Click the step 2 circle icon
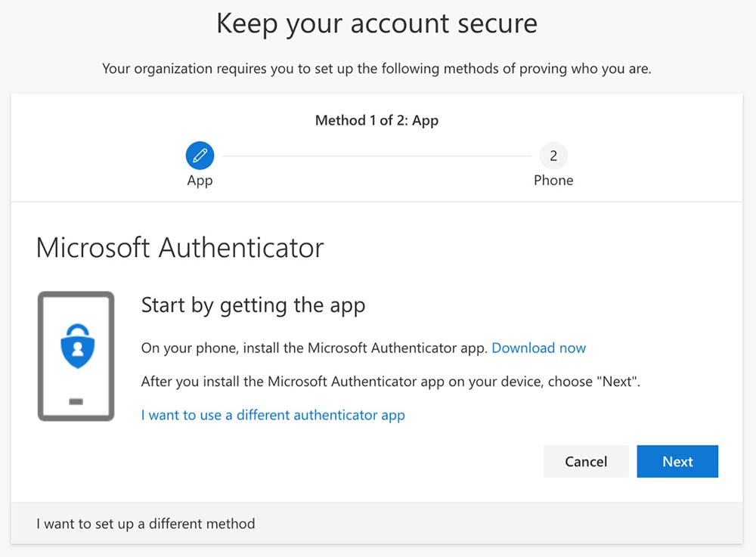The height and width of the screenshot is (557, 756). (553, 156)
